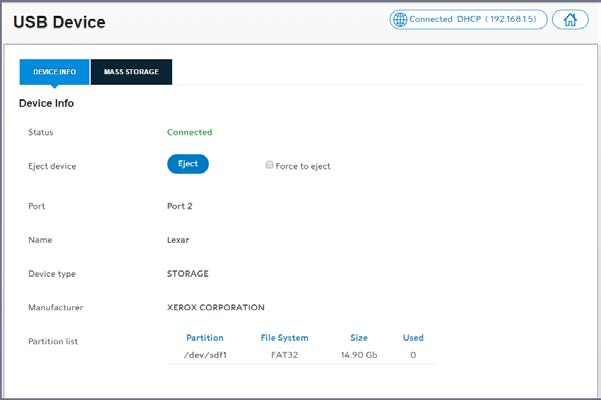Viewport: 601px width, 400px height.
Task: Click the 14.90 Gb size value
Action: tap(359, 355)
